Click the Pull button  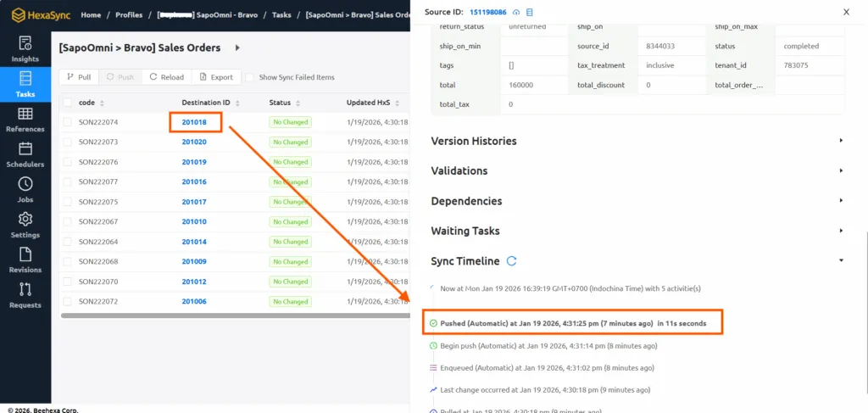point(79,77)
